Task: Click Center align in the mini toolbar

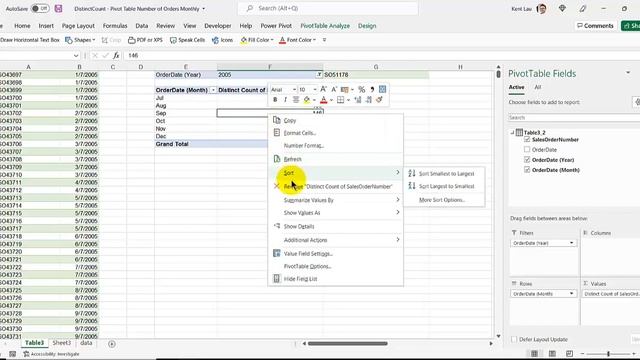Action: pos(296,100)
